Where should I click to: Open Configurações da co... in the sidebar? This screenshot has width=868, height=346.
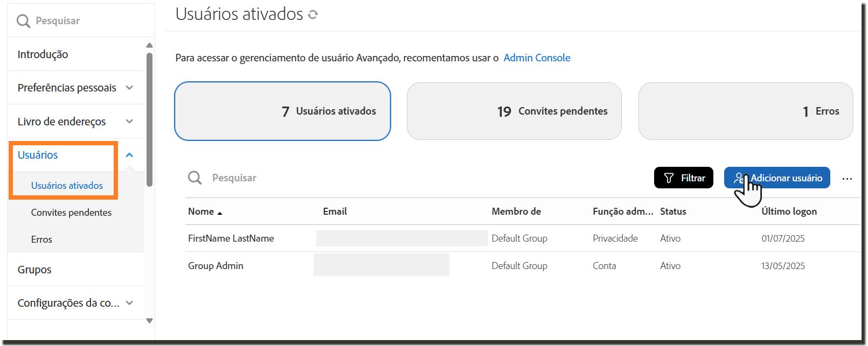pyautogui.click(x=68, y=303)
